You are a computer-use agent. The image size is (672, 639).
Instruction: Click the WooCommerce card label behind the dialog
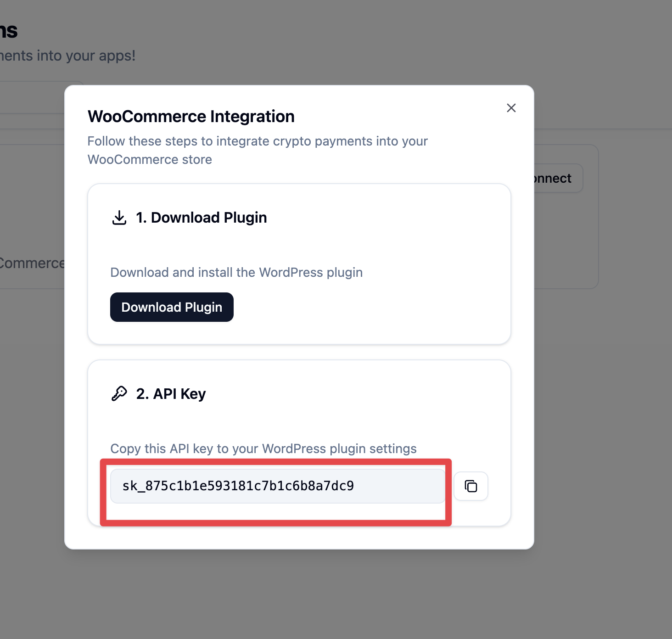point(32,263)
